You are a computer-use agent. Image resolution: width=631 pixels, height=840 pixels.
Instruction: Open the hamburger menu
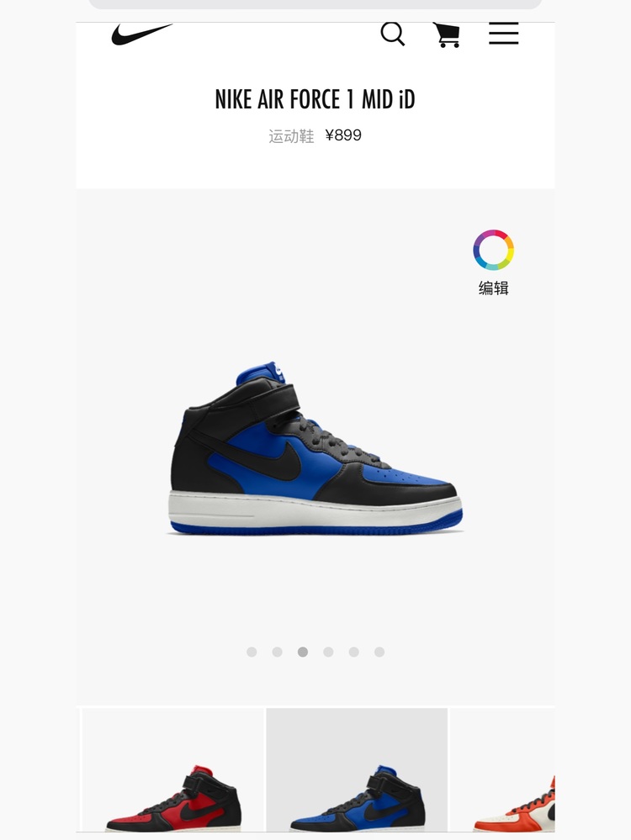503,34
